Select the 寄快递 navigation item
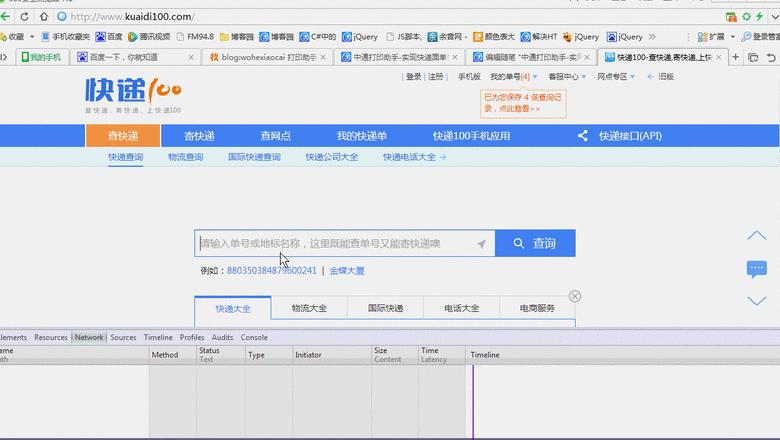The image size is (780, 440). point(199,136)
